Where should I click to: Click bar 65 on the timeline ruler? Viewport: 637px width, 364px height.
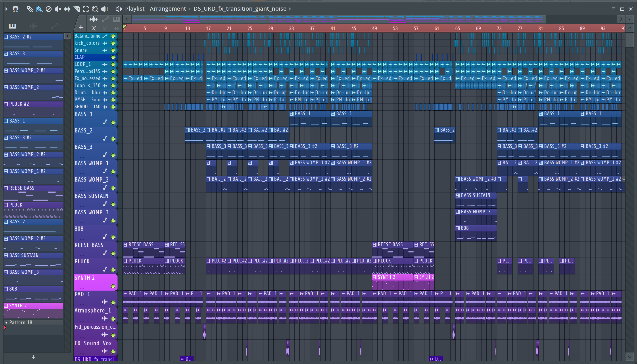click(x=457, y=29)
